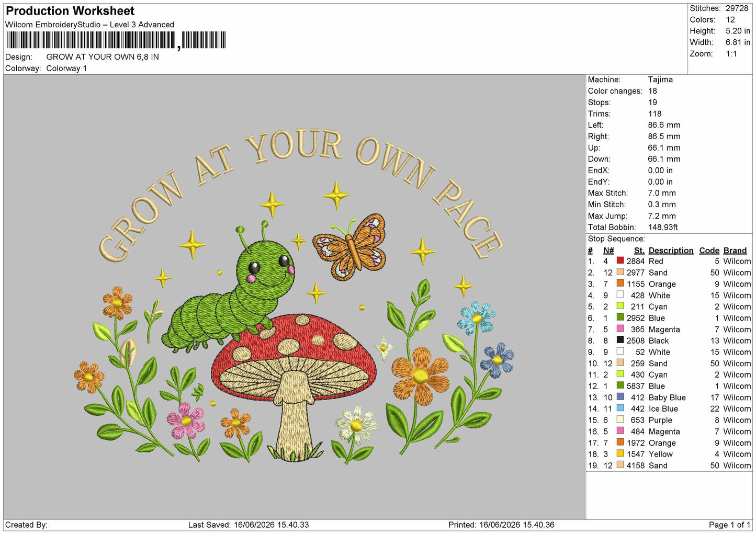Click the Red color swatch in stop 1
The height and width of the screenshot is (534, 756).
coord(620,260)
